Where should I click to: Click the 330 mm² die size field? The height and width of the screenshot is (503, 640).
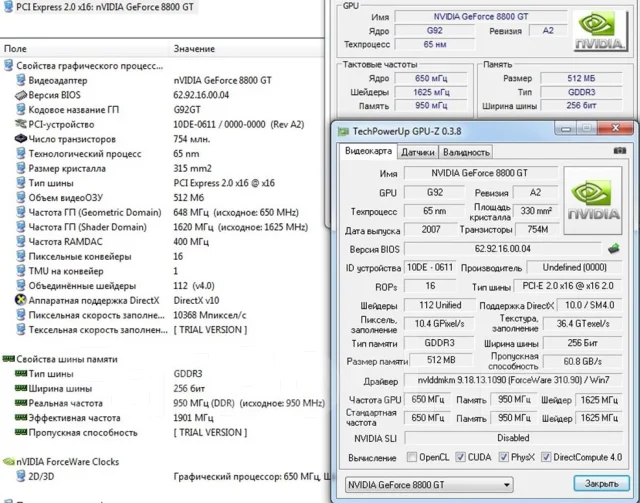536,211
